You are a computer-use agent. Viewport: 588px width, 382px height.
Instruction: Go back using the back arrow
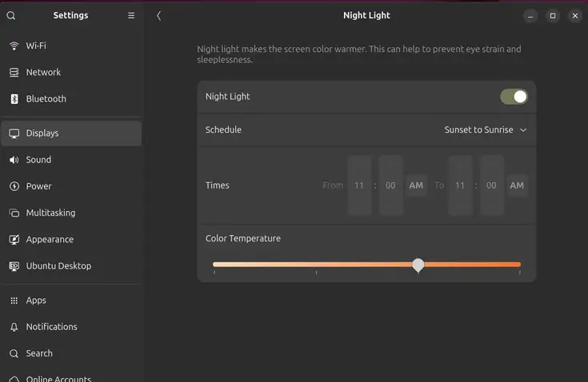(158, 15)
